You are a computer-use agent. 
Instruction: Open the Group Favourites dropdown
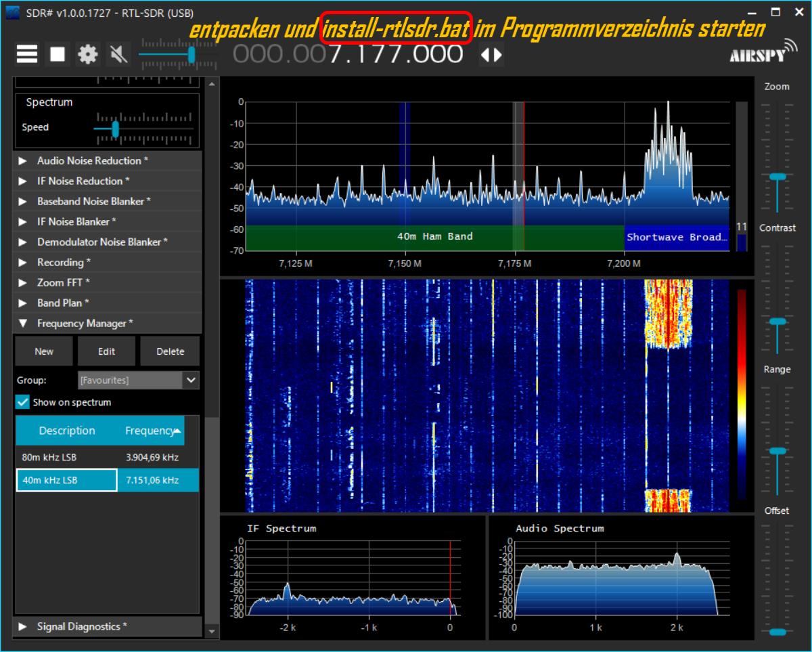(191, 381)
